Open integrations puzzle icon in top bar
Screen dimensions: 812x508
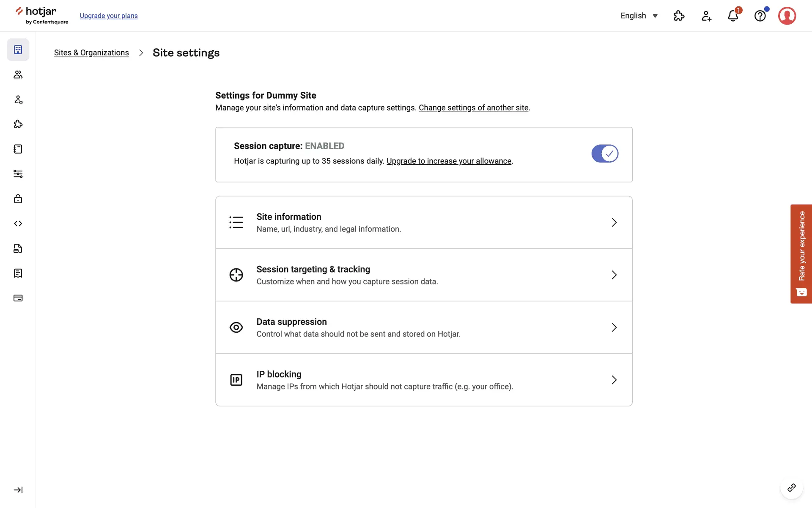[679, 16]
